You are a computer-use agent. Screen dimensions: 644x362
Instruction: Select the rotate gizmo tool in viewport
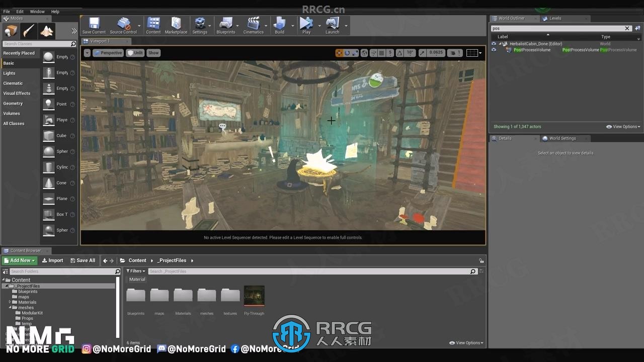click(347, 53)
